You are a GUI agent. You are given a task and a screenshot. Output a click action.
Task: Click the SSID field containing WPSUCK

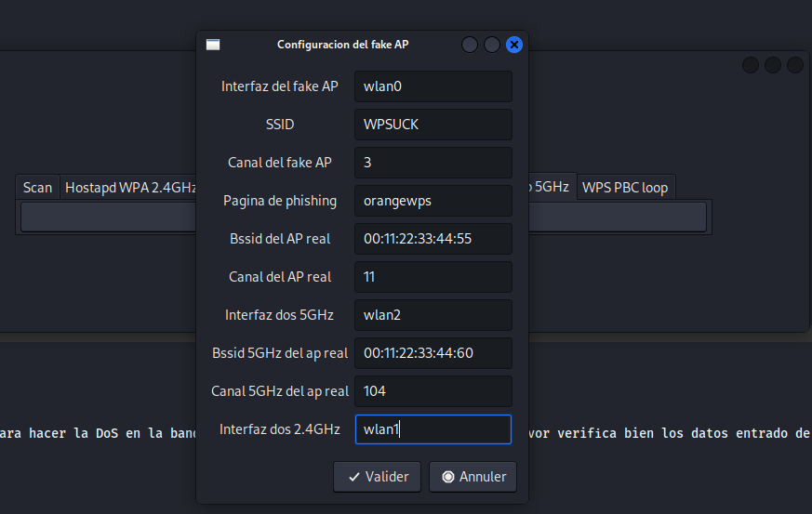(x=433, y=125)
